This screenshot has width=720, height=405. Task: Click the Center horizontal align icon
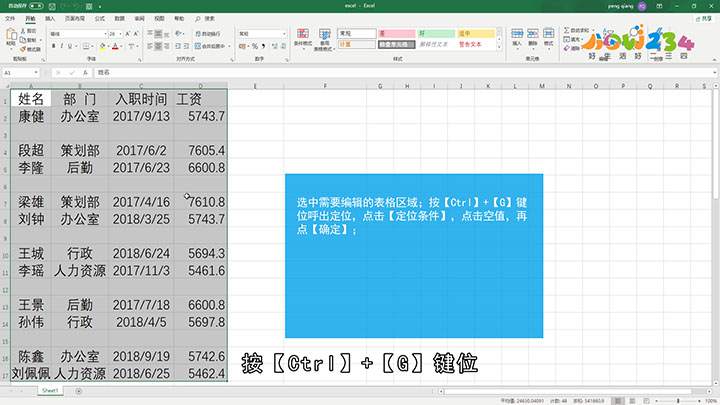coord(158,46)
